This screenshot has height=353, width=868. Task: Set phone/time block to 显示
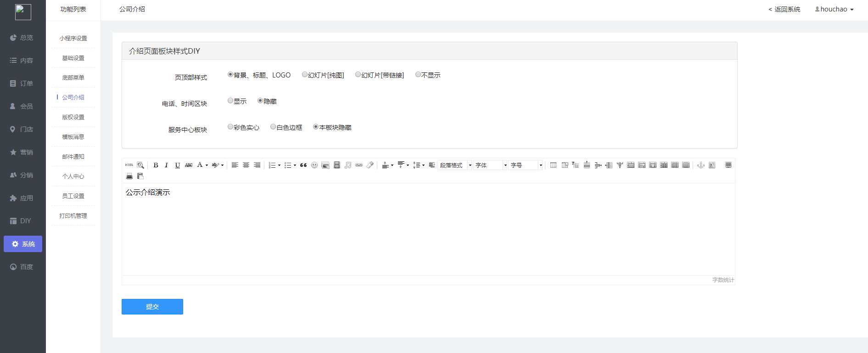(230, 101)
